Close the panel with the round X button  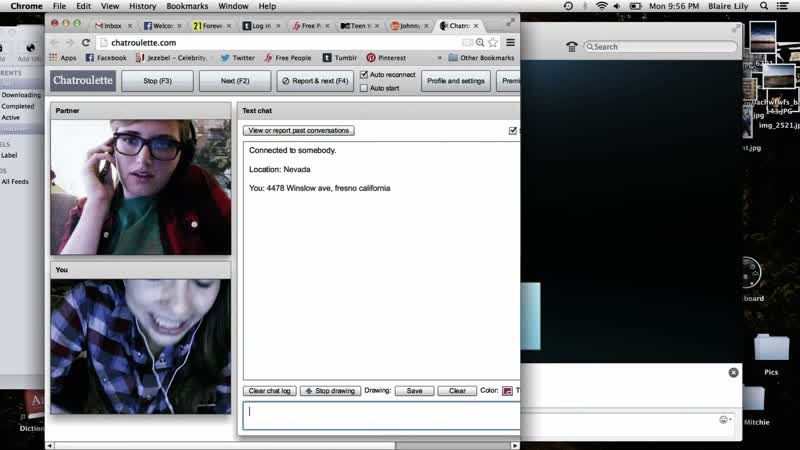pyautogui.click(x=733, y=372)
